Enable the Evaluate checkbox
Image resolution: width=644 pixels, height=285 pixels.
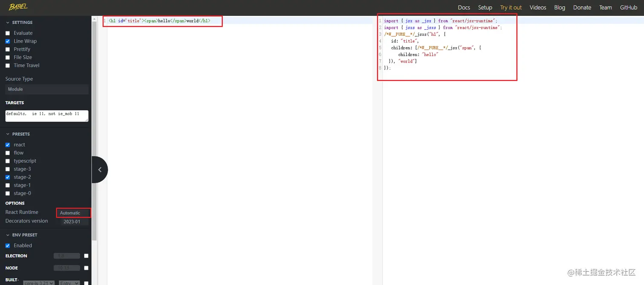tap(8, 33)
